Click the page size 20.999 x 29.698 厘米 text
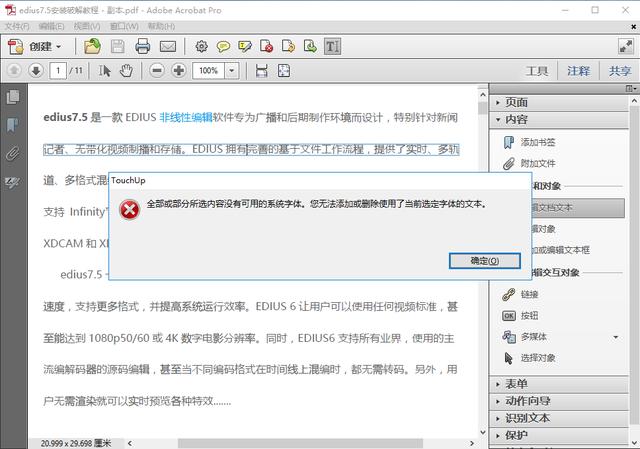The width and height of the screenshot is (640, 449). [76, 443]
